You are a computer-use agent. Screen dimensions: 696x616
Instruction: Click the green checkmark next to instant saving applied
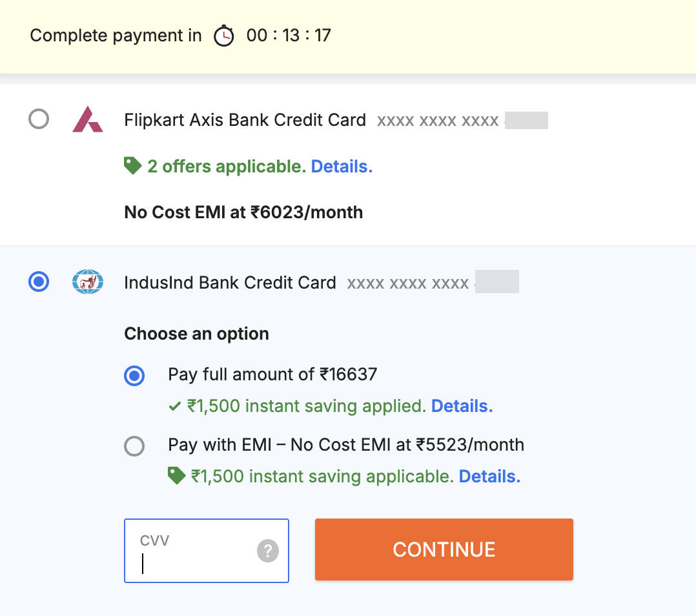click(174, 406)
